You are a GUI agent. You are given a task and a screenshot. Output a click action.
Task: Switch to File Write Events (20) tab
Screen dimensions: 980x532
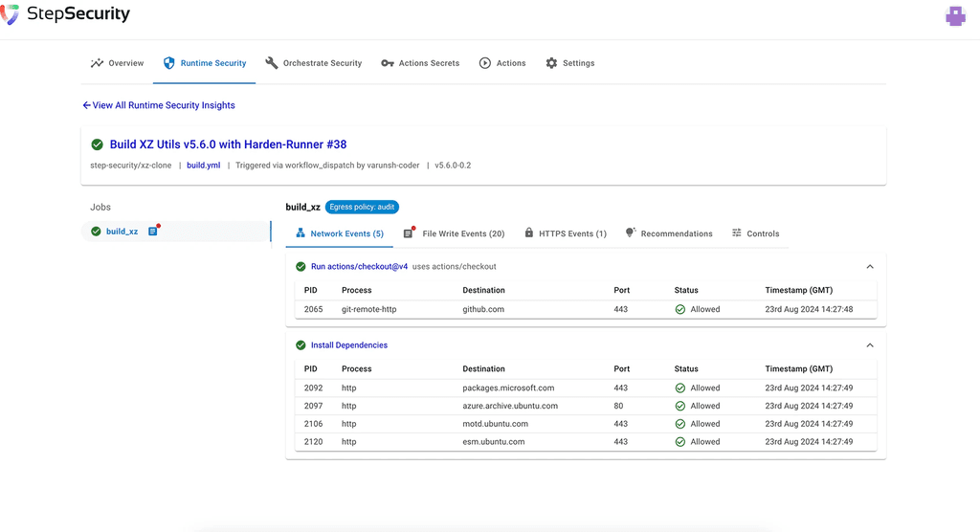pos(455,233)
